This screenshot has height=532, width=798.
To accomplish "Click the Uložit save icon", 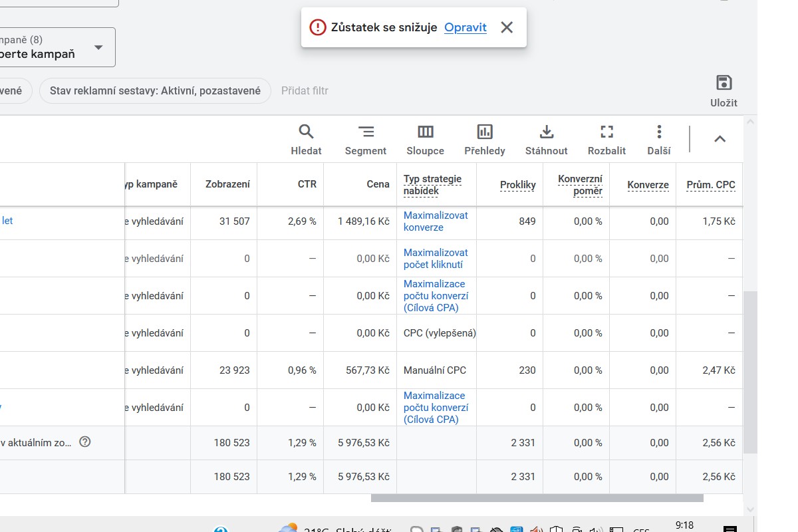I will [724, 83].
